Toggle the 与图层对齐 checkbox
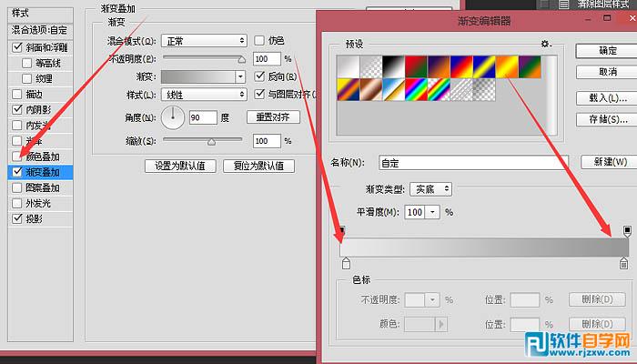The image size is (637, 364). pyautogui.click(x=259, y=95)
